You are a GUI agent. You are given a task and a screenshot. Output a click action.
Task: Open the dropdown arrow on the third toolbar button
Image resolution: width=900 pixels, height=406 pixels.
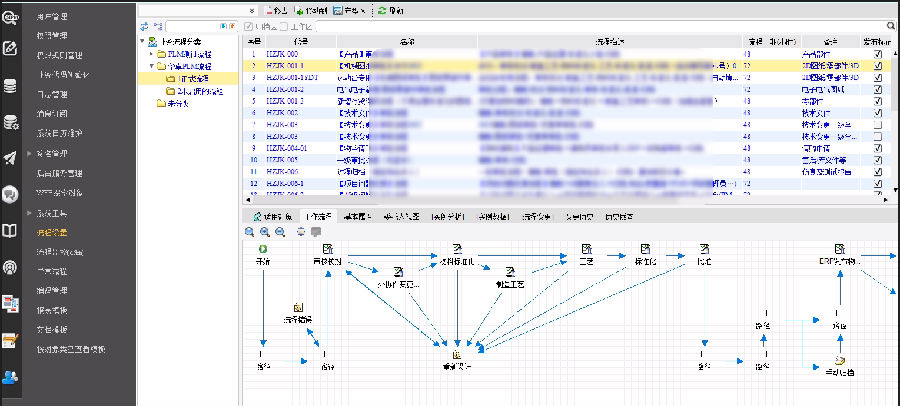click(x=362, y=9)
